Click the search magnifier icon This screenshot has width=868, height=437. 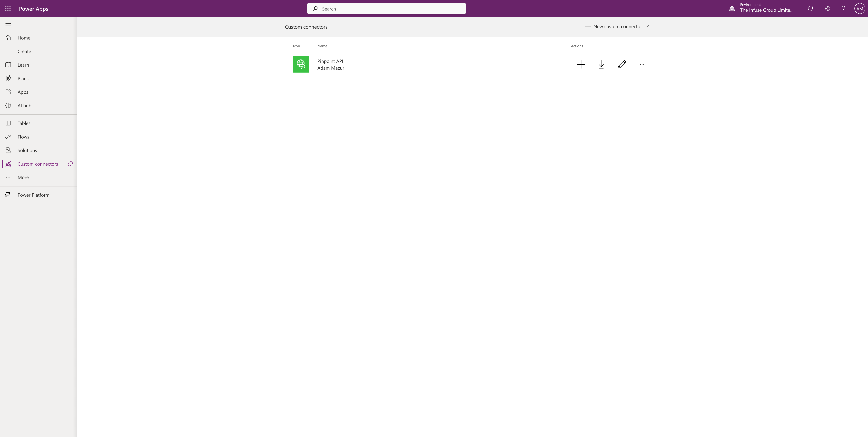pyautogui.click(x=315, y=9)
